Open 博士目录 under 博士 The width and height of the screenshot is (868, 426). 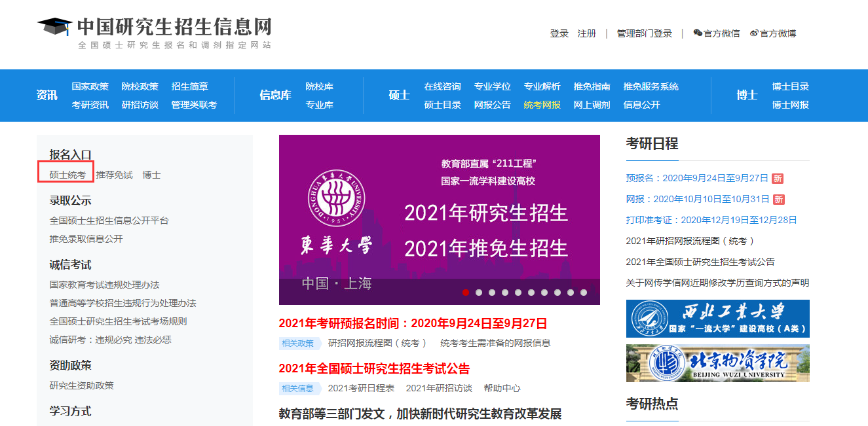coord(791,86)
